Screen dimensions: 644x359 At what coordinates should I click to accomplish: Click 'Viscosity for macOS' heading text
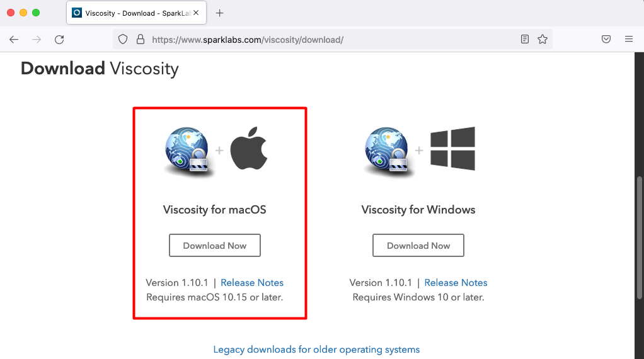pos(214,210)
